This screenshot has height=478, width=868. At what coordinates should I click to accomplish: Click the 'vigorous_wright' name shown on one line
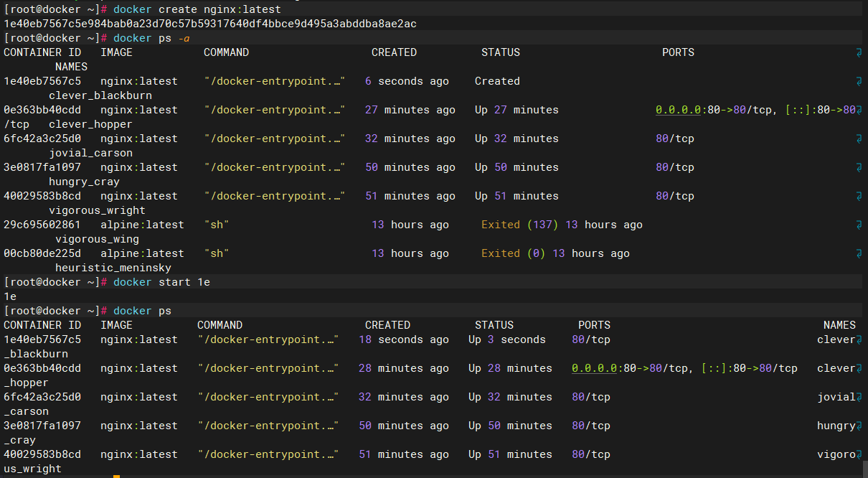point(97,210)
